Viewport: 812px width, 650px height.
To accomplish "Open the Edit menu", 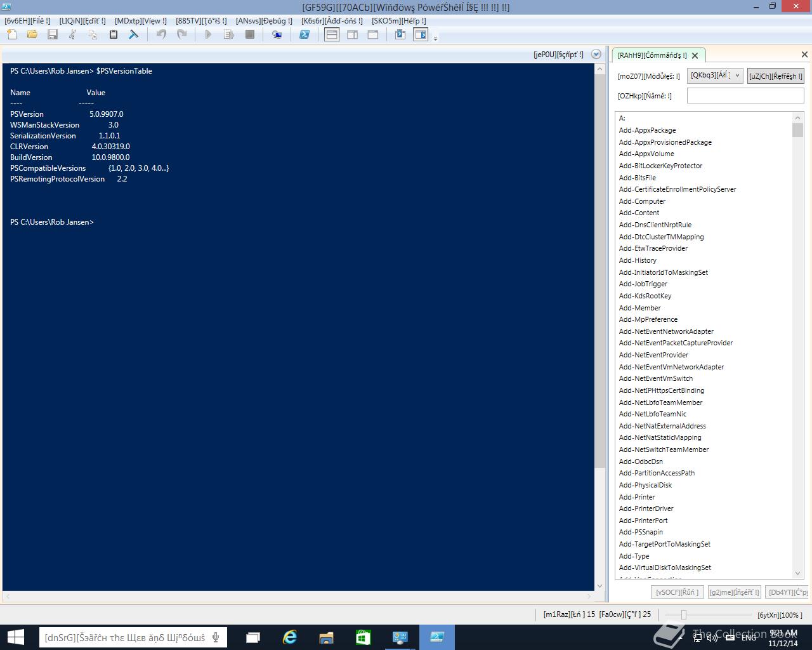I will click(82, 21).
